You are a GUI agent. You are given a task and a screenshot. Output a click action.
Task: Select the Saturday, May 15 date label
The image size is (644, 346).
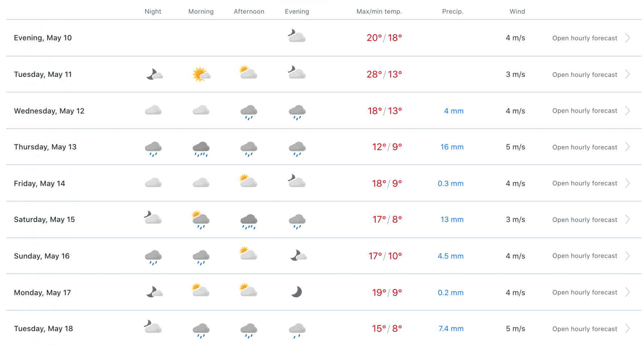(x=44, y=219)
